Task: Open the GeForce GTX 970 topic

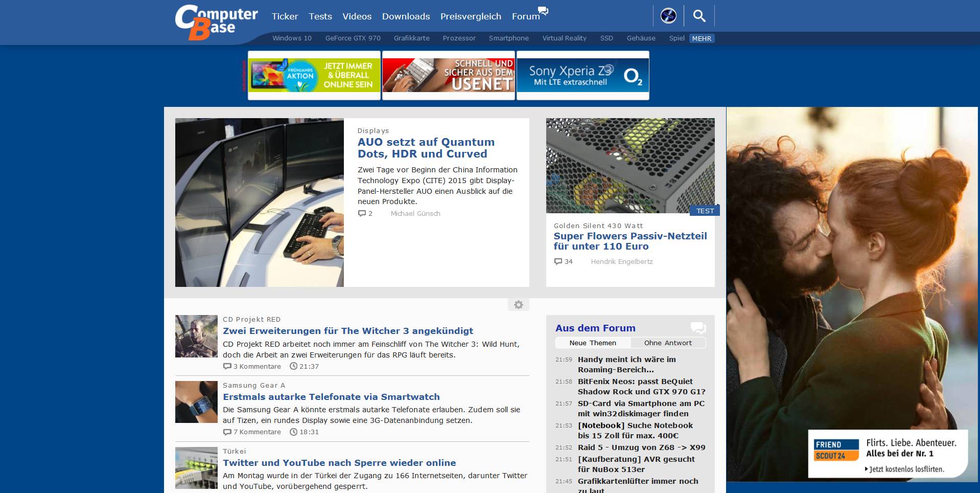Action: click(353, 38)
